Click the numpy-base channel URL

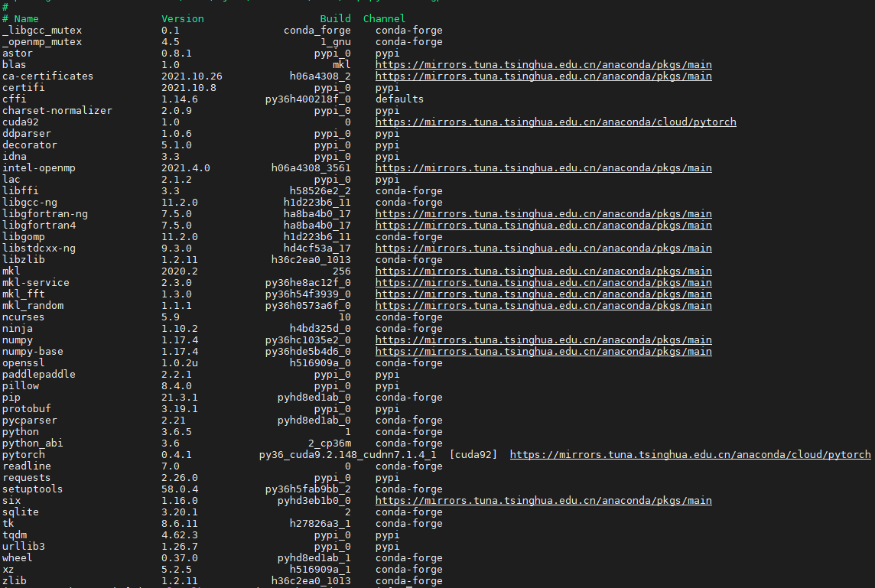pyautogui.click(x=543, y=351)
